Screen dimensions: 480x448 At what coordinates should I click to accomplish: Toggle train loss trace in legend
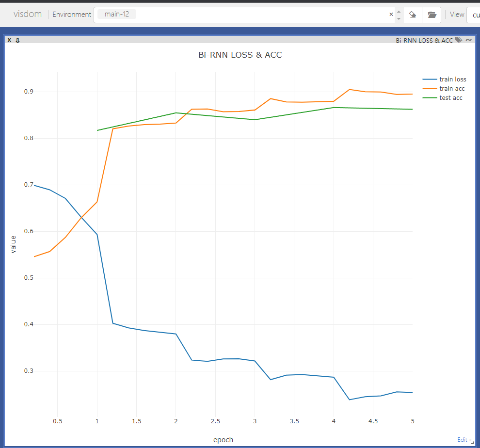coord(452,80)
